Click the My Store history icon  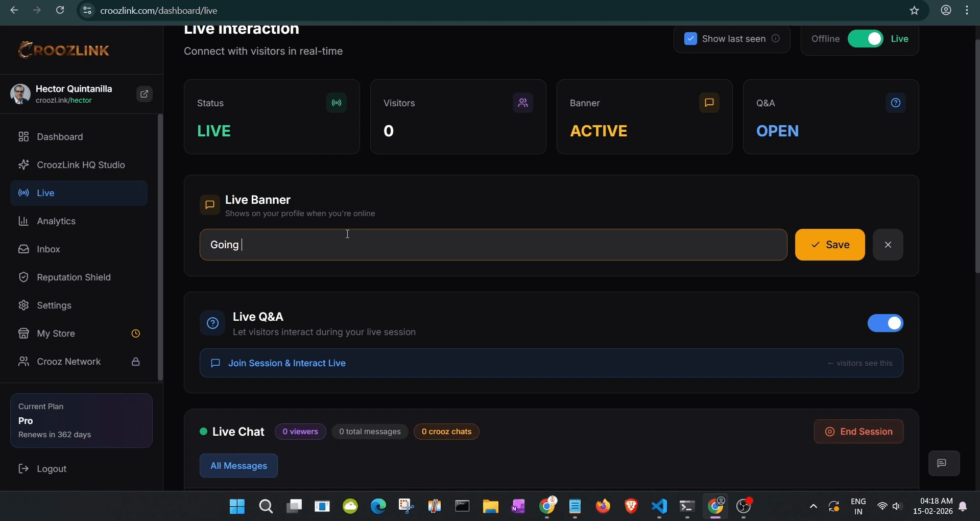coord(135,333)
